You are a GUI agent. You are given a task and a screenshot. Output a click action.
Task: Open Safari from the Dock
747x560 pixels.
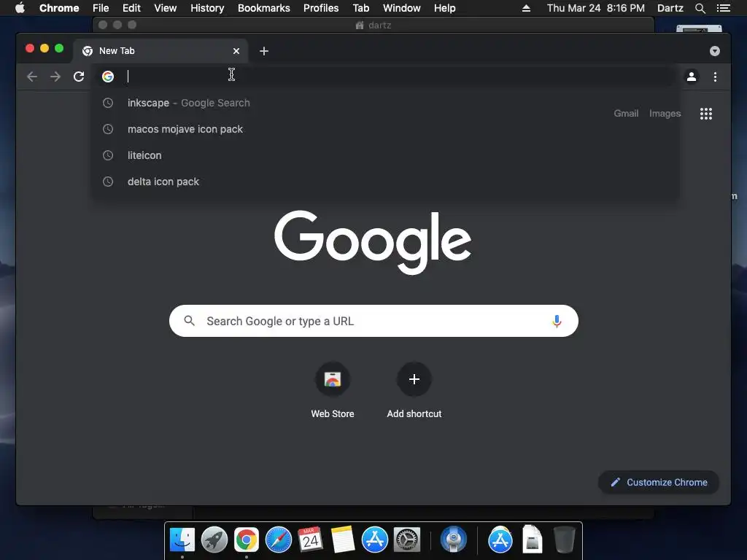278,540
